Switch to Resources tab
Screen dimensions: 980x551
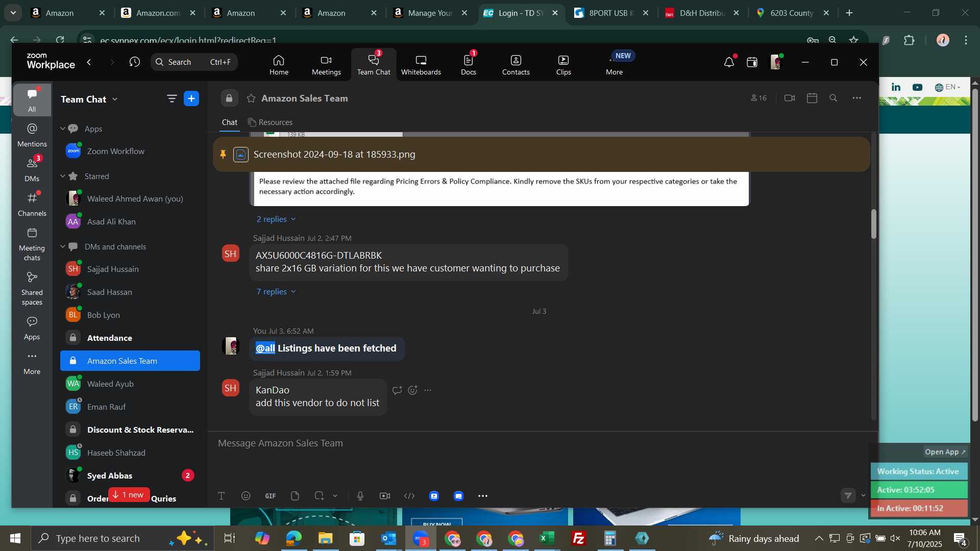pyautogui.click(x=270, y=122)
